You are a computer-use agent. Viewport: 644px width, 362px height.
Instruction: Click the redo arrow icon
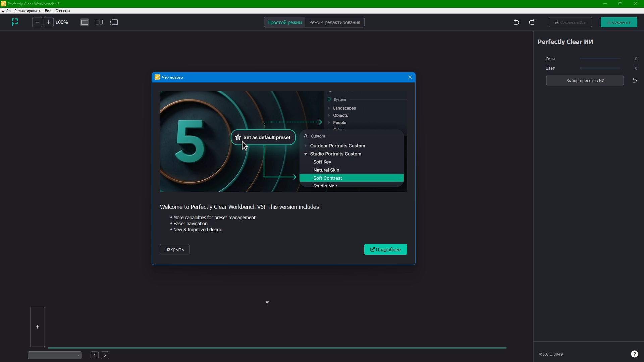pyautogui.click(x=532, y=22)
